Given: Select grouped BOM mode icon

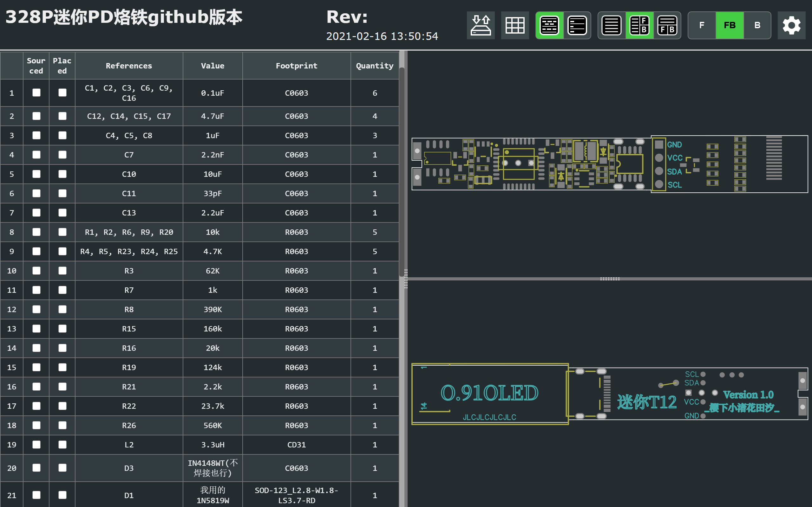Looking at the screenshot, I should (x=549, y=25).
